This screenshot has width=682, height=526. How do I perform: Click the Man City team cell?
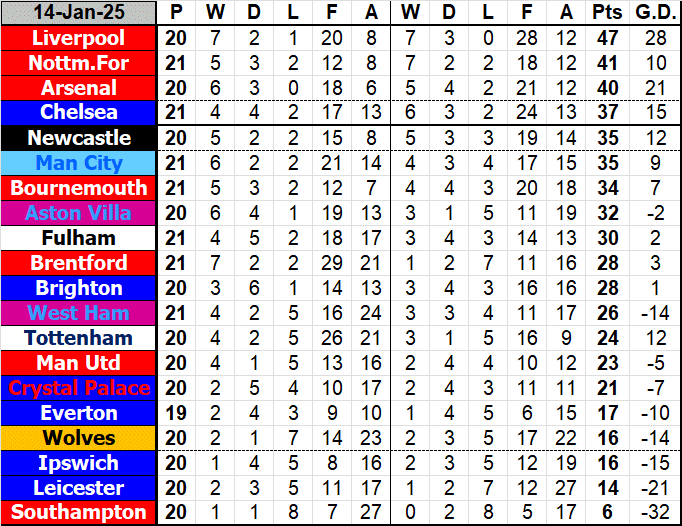point(79,163)
